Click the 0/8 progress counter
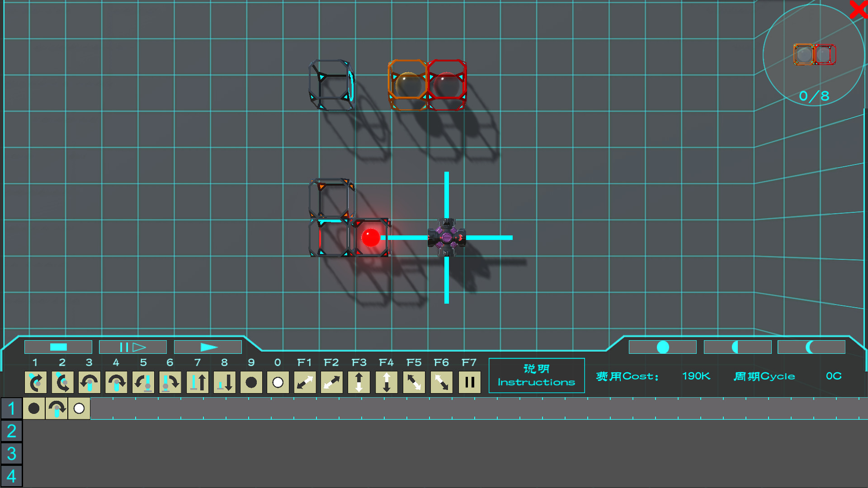868x488 pixels. click(814, 96)
